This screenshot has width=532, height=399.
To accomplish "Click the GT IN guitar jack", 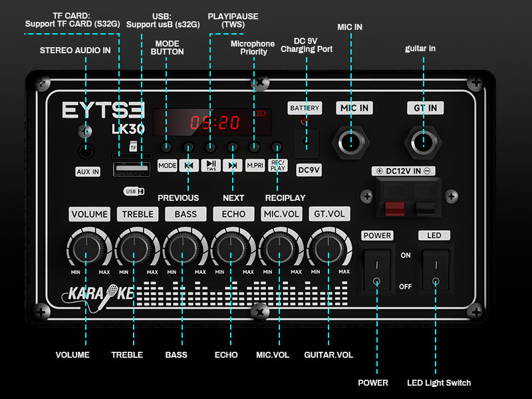I will [x=424, y=142].
